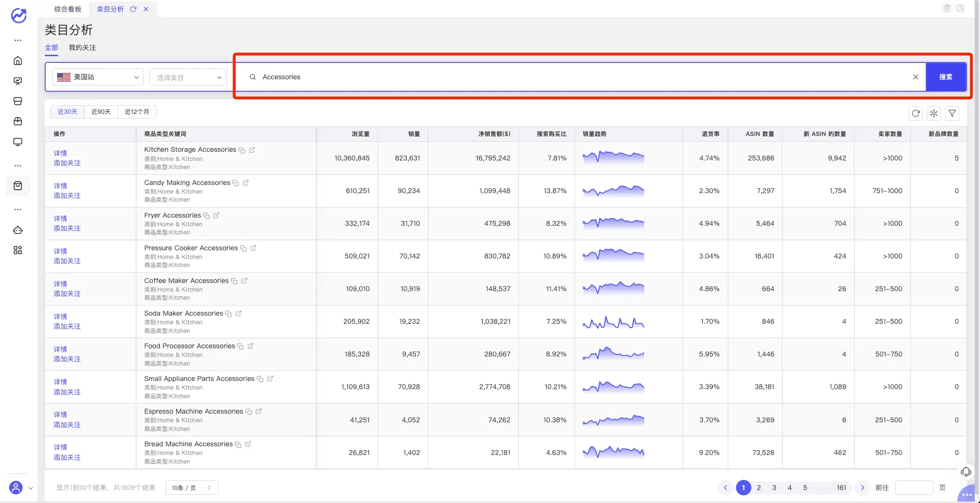Expand the top sidebar ellipsis group
The height and width of the screenshot is (503, 980).
tap(18, 40)
